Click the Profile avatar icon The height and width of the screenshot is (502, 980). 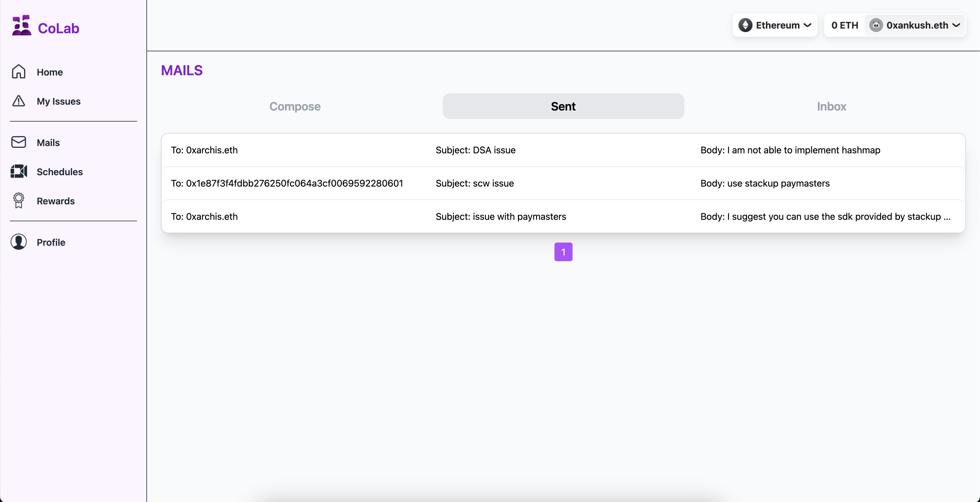[x=19, y=242]
